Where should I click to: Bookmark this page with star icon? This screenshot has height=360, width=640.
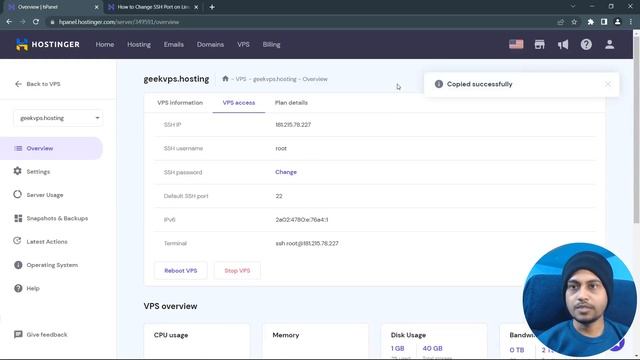[x=574, y=22]
